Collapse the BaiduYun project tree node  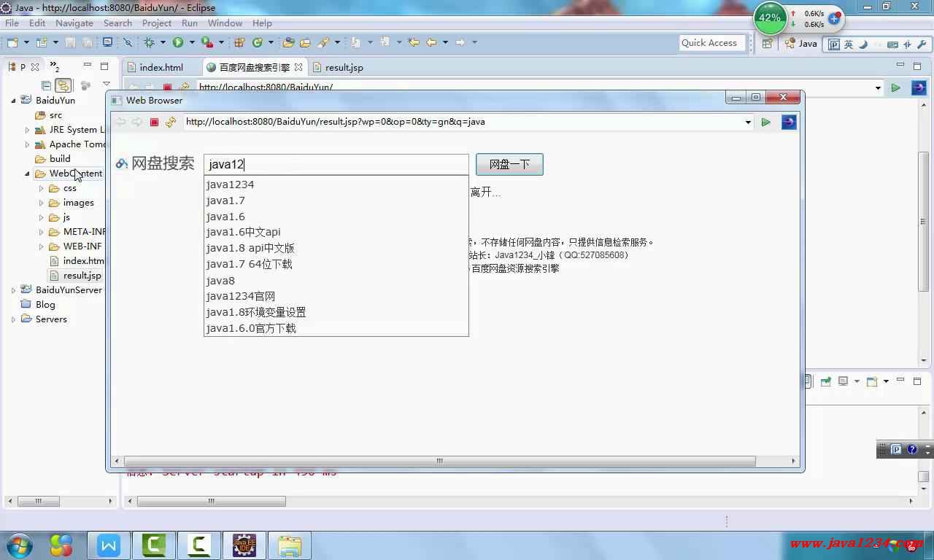tap(13, 101)
